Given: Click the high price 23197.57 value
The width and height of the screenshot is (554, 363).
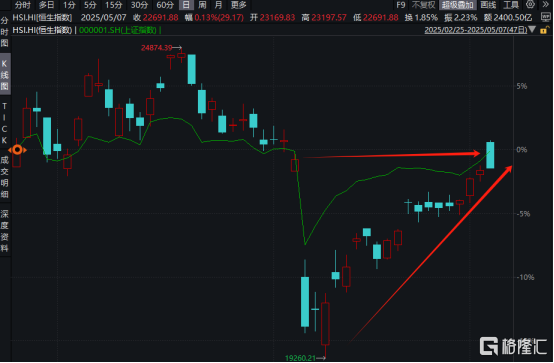Looking at the screenshot, I should pos(329,17).
